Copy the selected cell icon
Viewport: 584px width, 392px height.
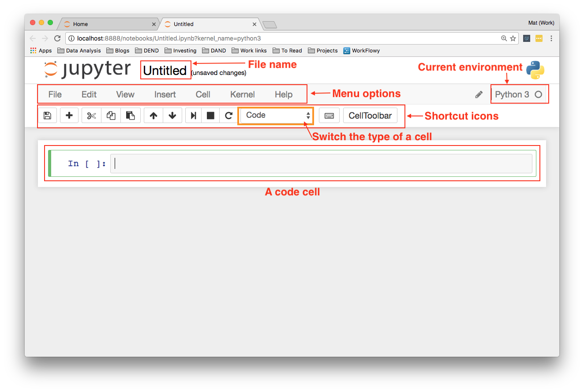pyautogui.click(x=111, y=116)
